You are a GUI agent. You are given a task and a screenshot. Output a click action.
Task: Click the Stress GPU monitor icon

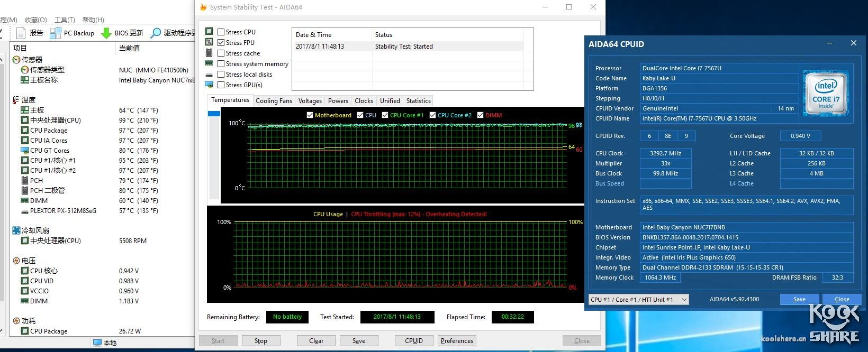click(209, 85)
